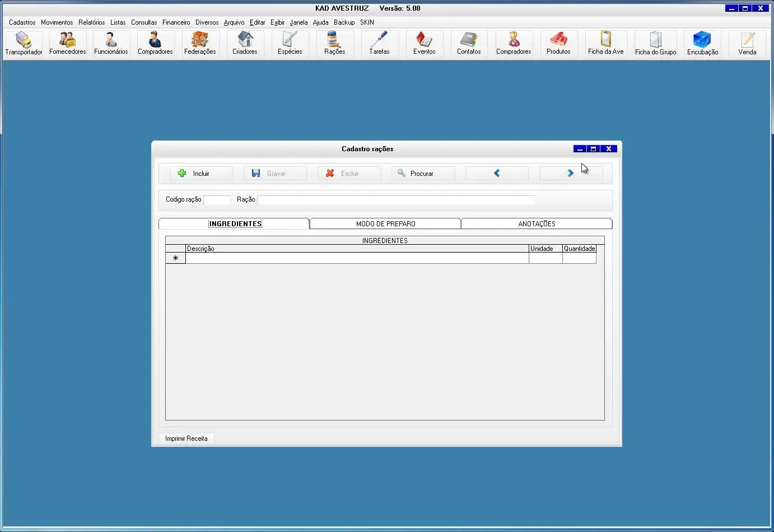Open Fornecedores from the toolbar

tap(67, 44)
